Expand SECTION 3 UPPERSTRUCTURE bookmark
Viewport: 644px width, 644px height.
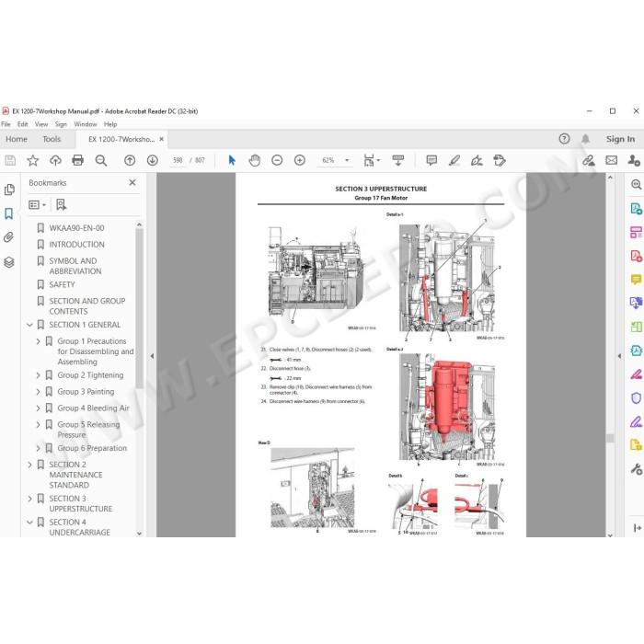pyautogui.click(x=29, y=499)
